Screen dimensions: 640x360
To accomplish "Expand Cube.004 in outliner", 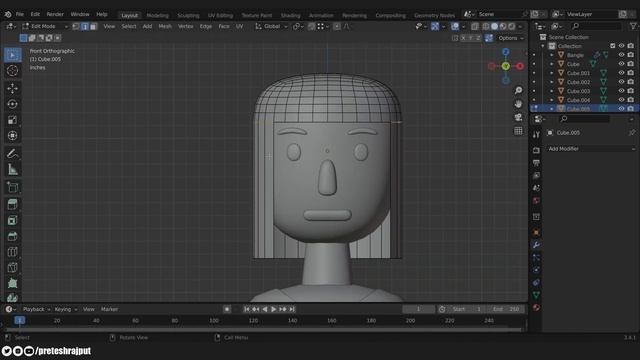I will point(551,100).
